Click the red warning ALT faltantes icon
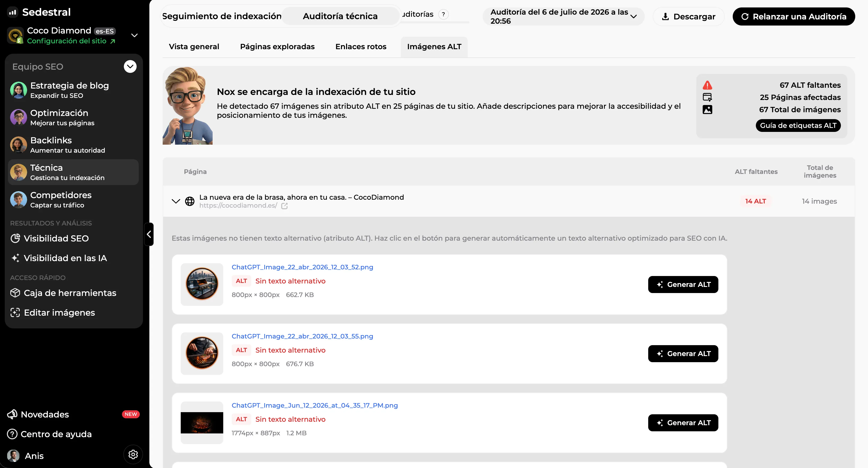Screen dimensions: 868x468 tap(707, 85)
